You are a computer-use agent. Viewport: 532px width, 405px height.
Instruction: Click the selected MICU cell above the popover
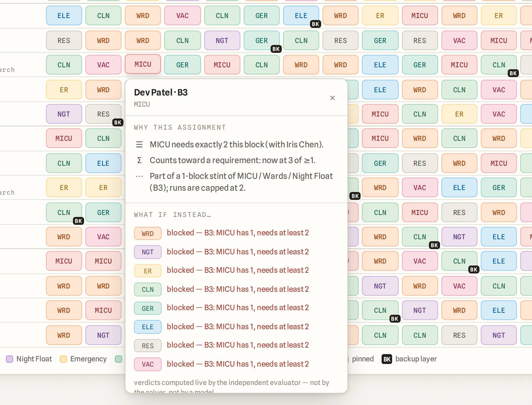pos(143,64)
